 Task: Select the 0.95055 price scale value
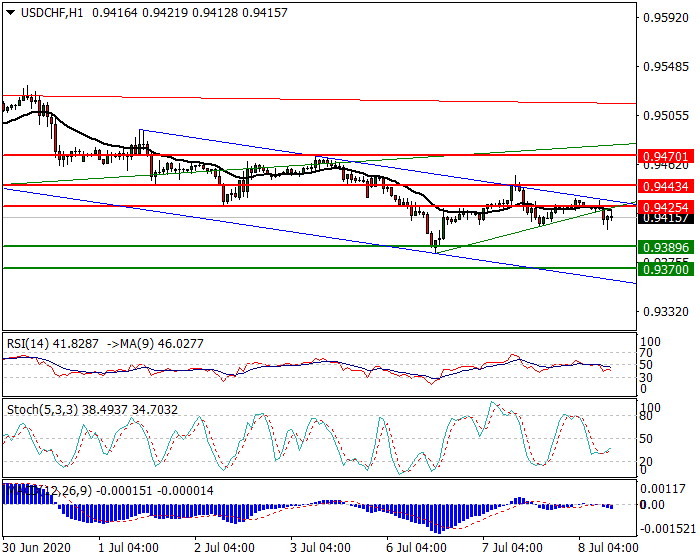click(x=666, y=116)
